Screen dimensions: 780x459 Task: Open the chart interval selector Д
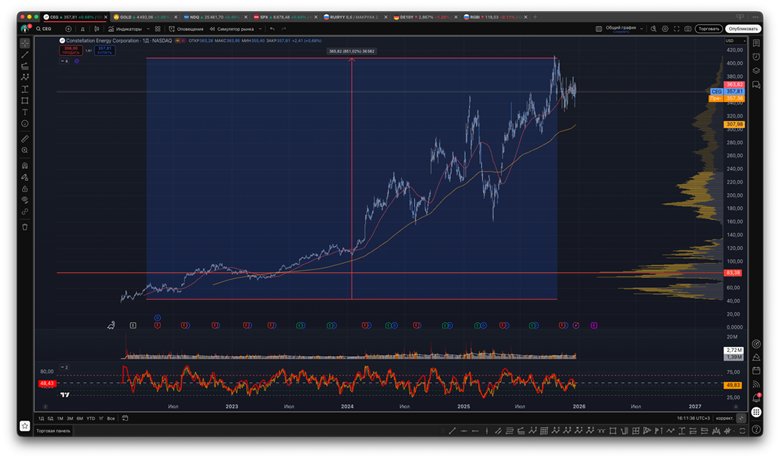click(x=83, y=29)
